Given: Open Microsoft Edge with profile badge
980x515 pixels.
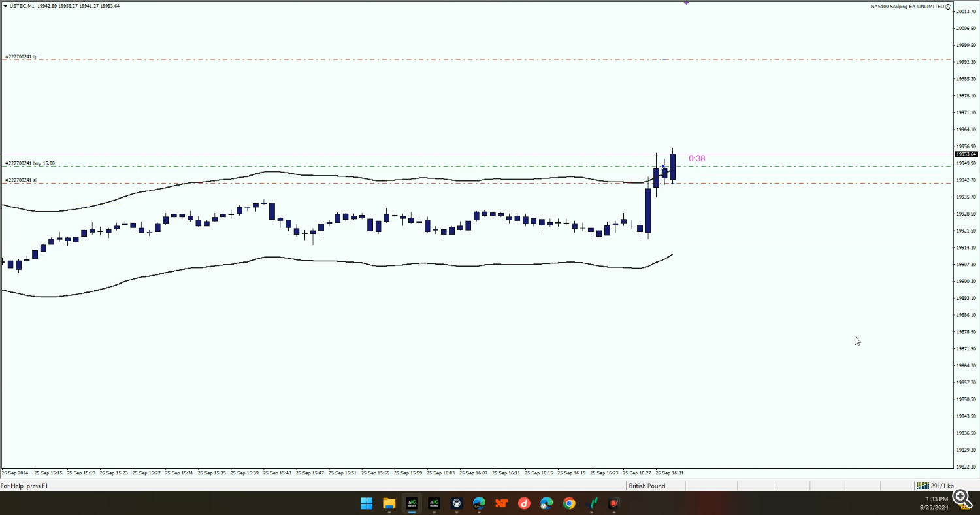Looking at the screenshot, I should point(479,503).
